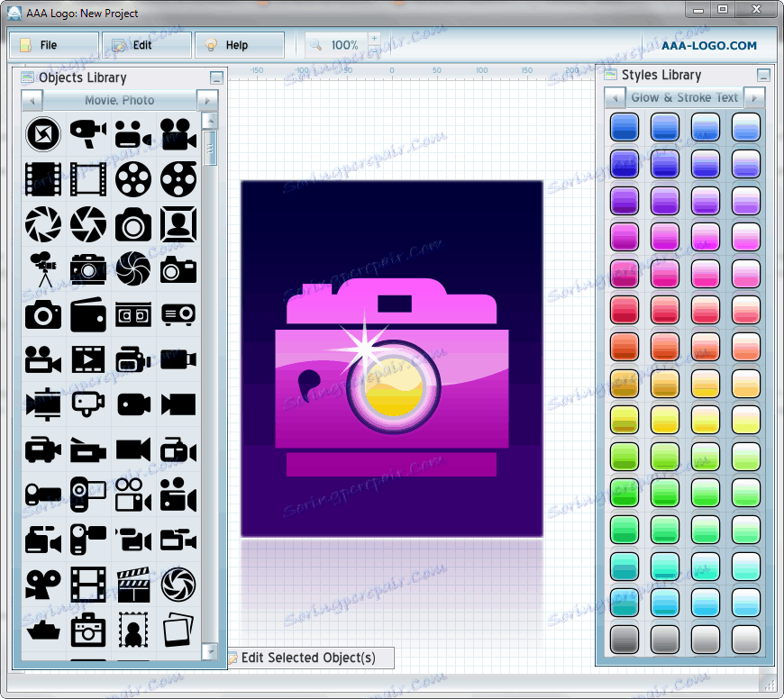Go to previous Objects Library category

tap(32, 100)
